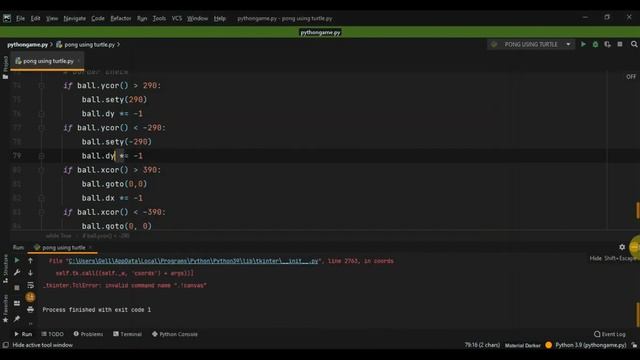Click pythongame.py breadcrumb

click(27, 44)
